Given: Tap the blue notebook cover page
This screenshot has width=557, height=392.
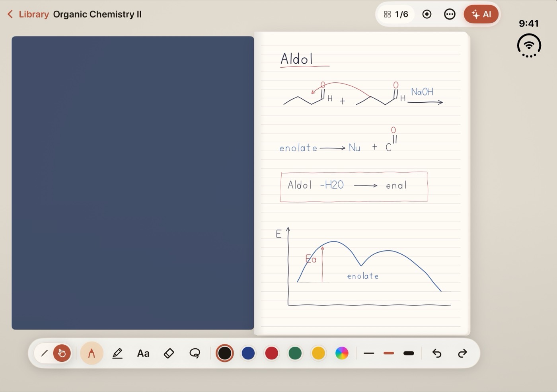Looking at the screenshot, I should [133, 183].
